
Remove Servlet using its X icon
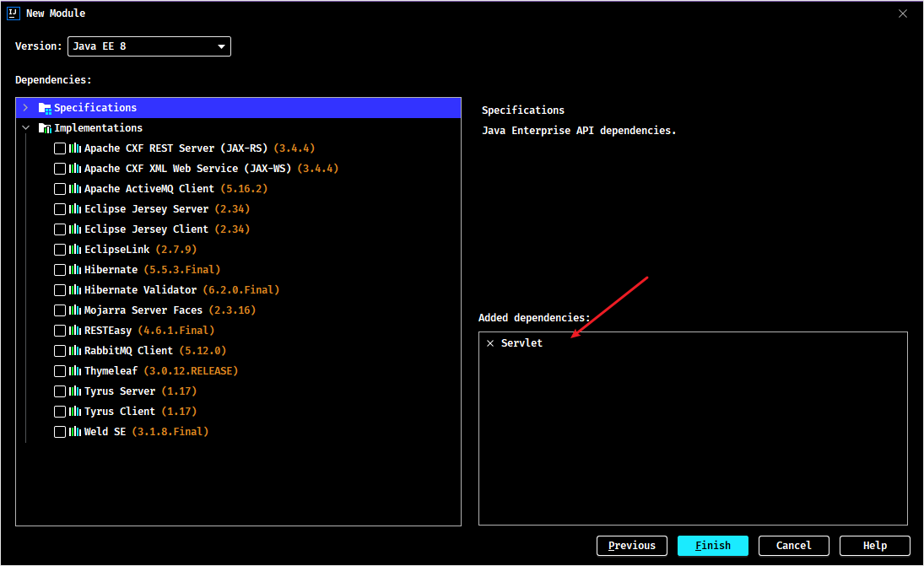(490, 343)
